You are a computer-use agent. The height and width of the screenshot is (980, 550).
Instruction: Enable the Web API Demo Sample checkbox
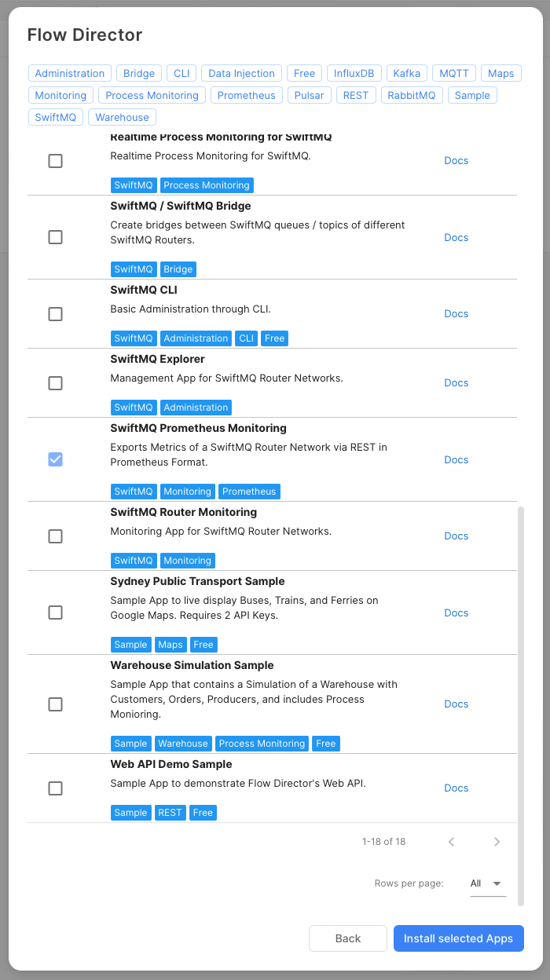tap(55, 788)
